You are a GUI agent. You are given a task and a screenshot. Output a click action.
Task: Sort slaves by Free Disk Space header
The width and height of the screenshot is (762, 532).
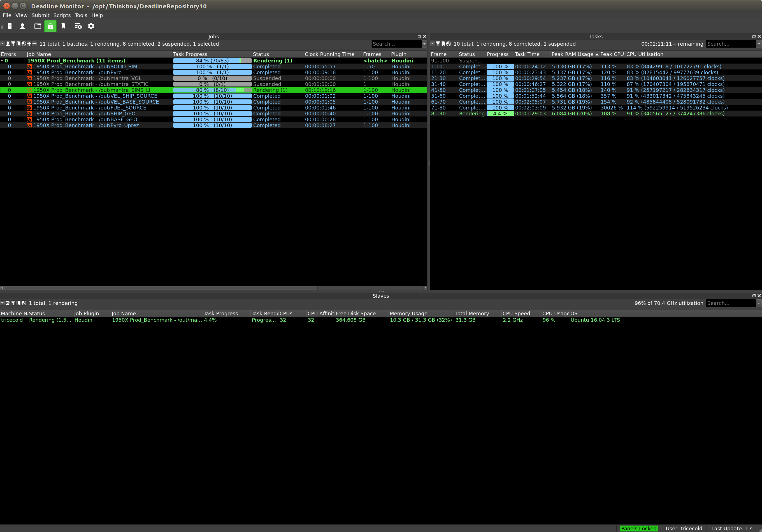click(362, 314)
